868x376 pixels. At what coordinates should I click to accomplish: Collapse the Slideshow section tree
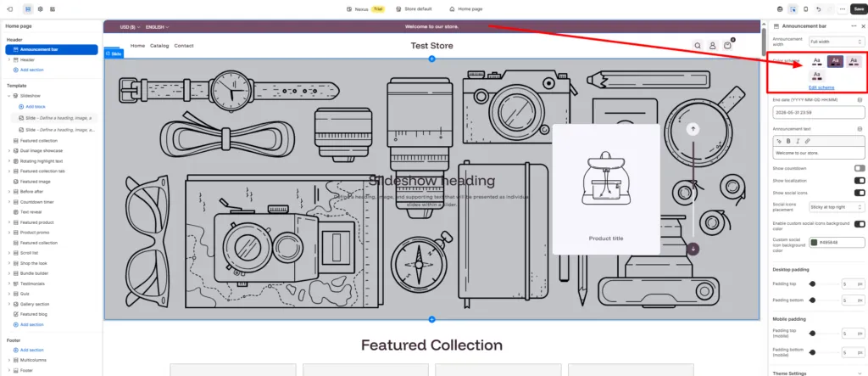click(x=8, y=96)
